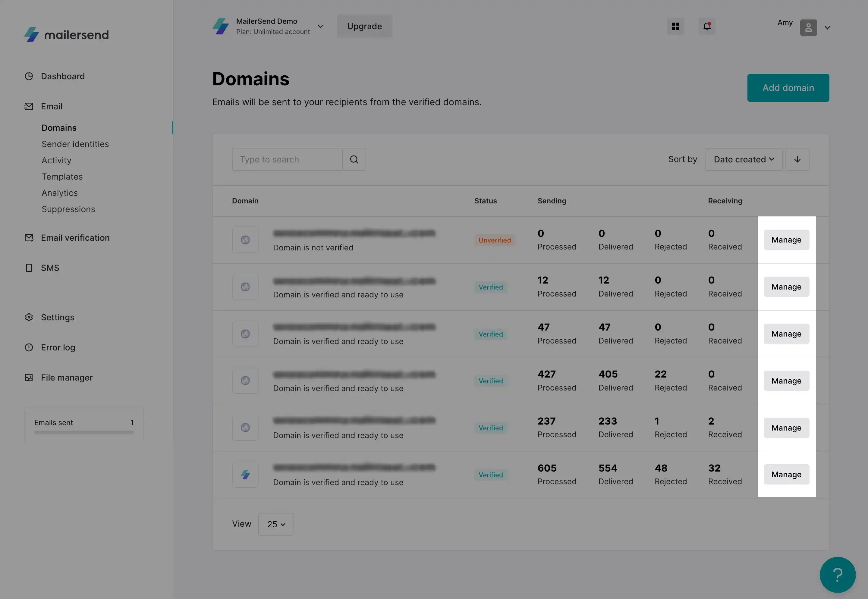
Task: Expand the user menu chevron near Amy
Action: tap(827, 28)
